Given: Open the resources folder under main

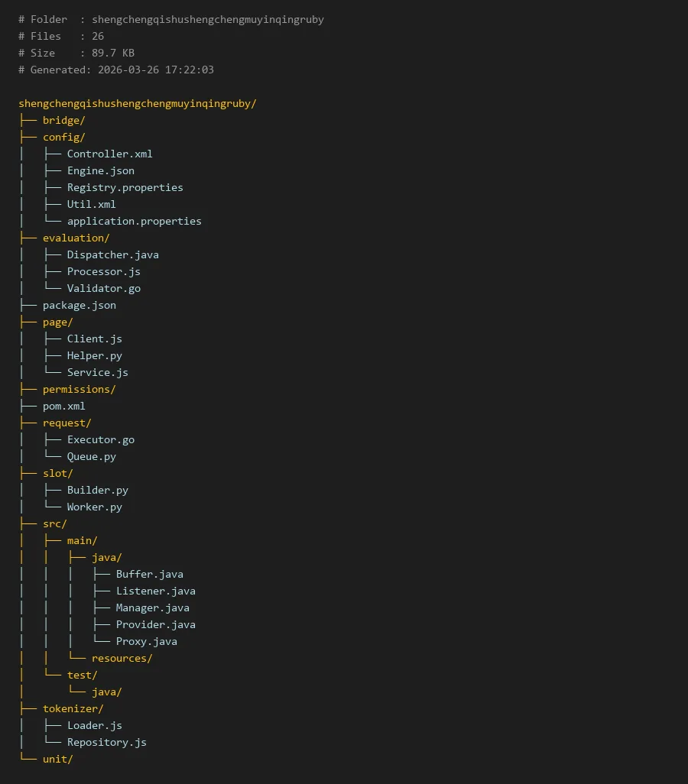Looking at the screenshot, I should [x=122, y=658].
